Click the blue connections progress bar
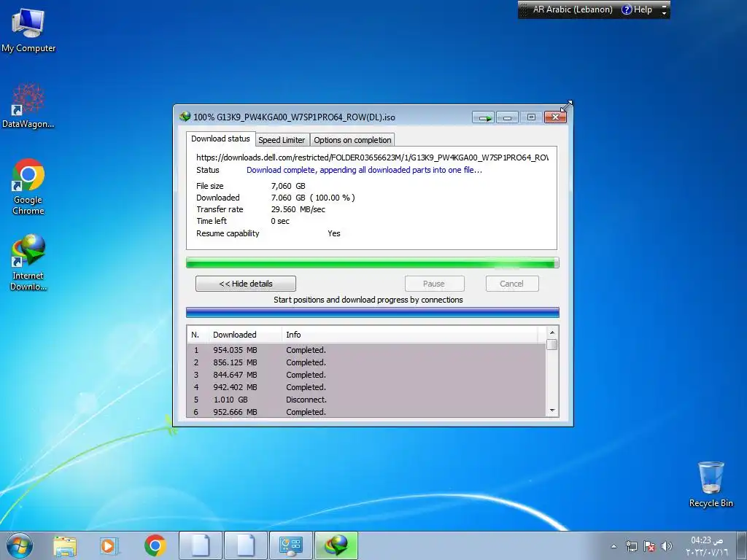The height and width of the screenshot is (560, 747). click(372, 312)
